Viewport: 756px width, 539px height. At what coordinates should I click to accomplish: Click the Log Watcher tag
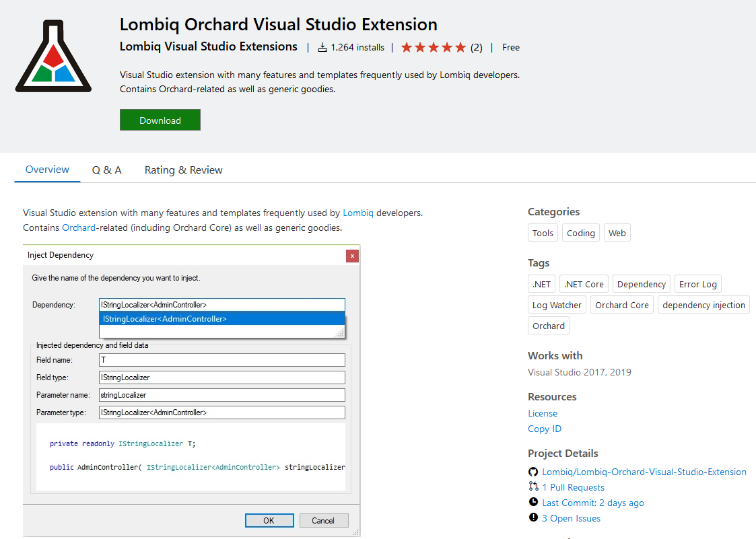557,305
